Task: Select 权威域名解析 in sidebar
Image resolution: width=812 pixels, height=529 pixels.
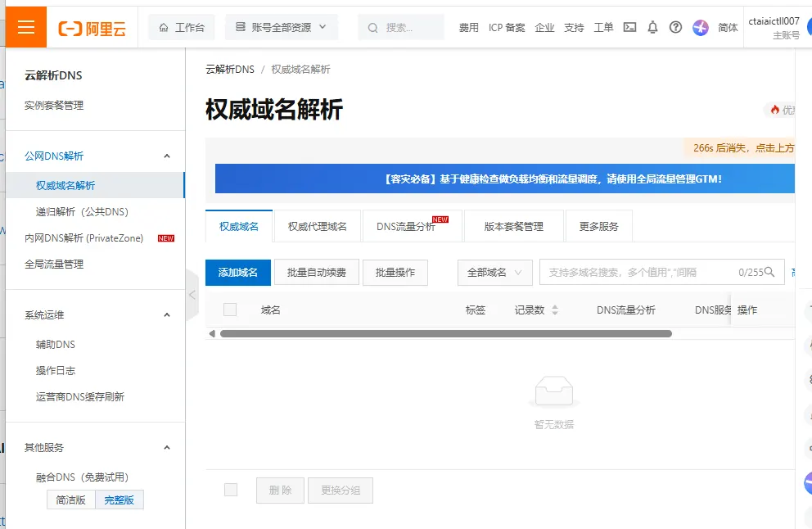Action: point(95,186)
